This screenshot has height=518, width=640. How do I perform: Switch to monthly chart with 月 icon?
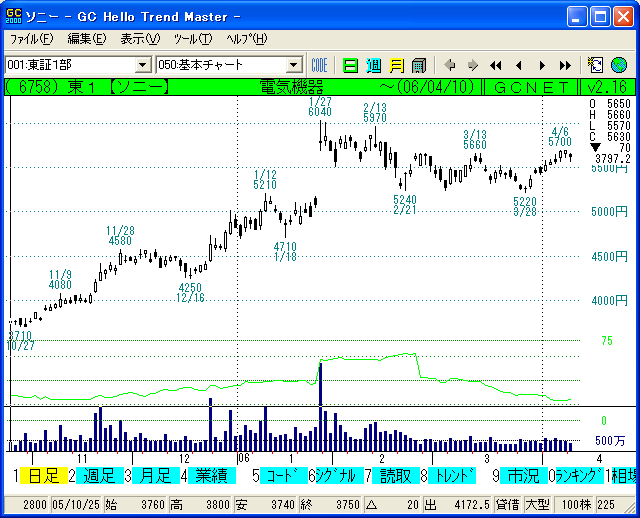[396, 65]
